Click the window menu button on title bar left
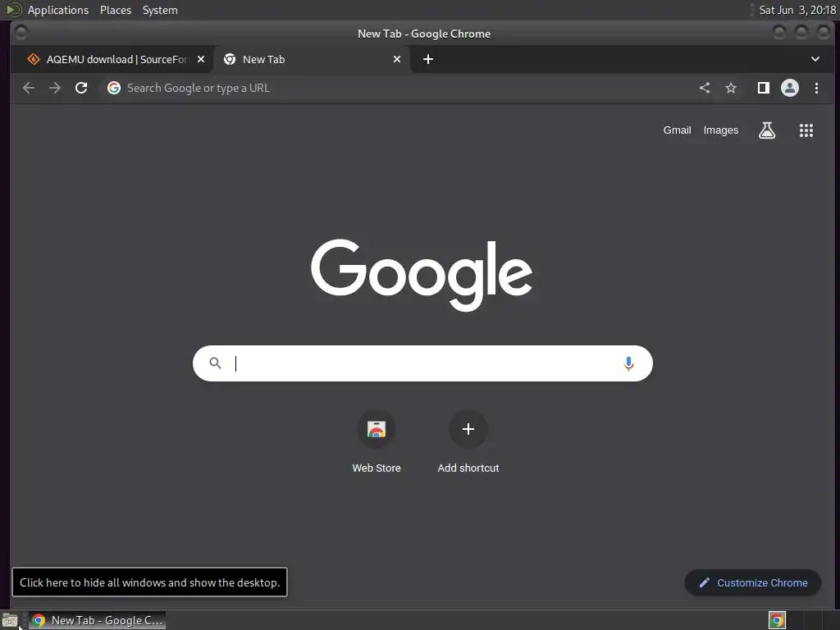Screen dimensions: 840x630 point(21,33)
